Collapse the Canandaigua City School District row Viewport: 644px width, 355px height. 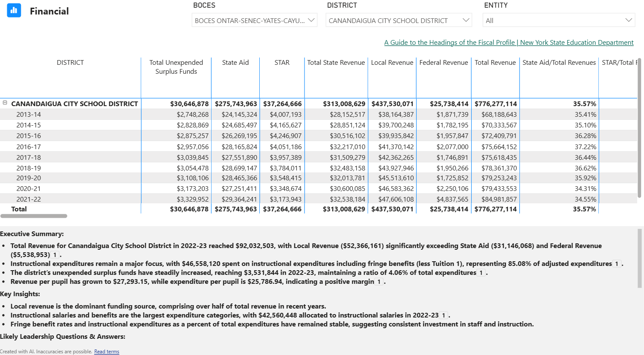[x=5, y=103]
